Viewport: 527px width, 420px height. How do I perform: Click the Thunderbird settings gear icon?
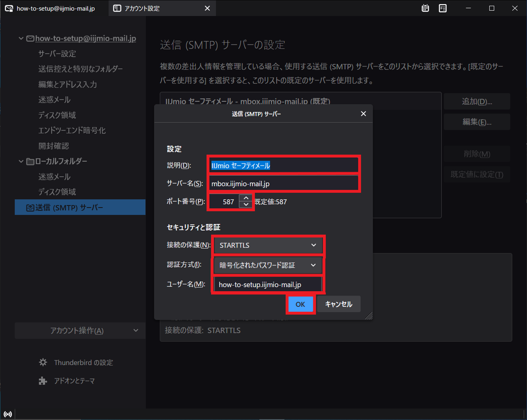43,362
